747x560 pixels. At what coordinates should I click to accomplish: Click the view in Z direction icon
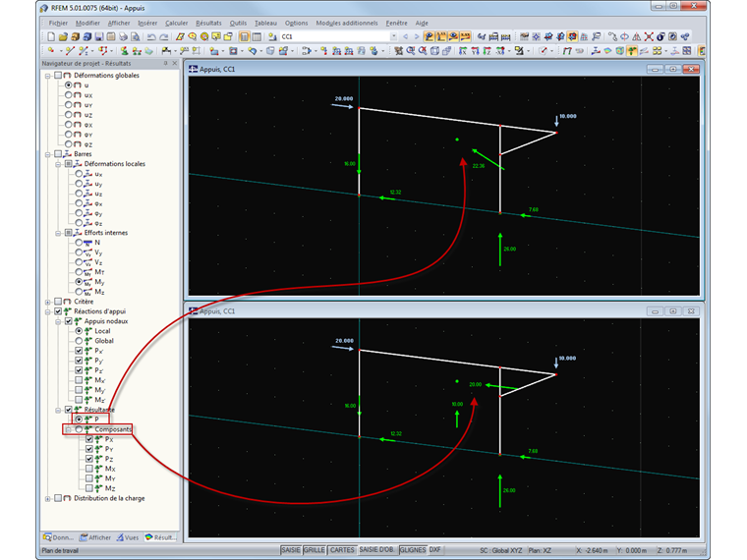click(x=487, y=50)
